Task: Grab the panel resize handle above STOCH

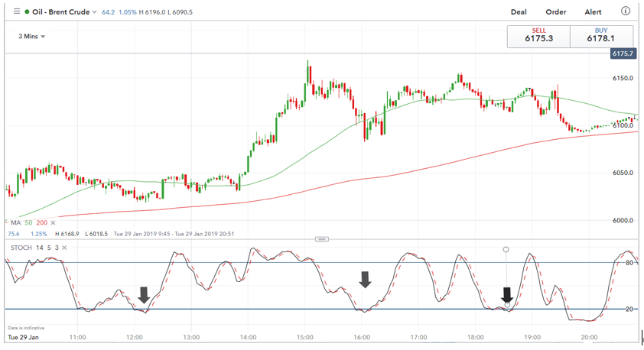Action: (321, 239)
